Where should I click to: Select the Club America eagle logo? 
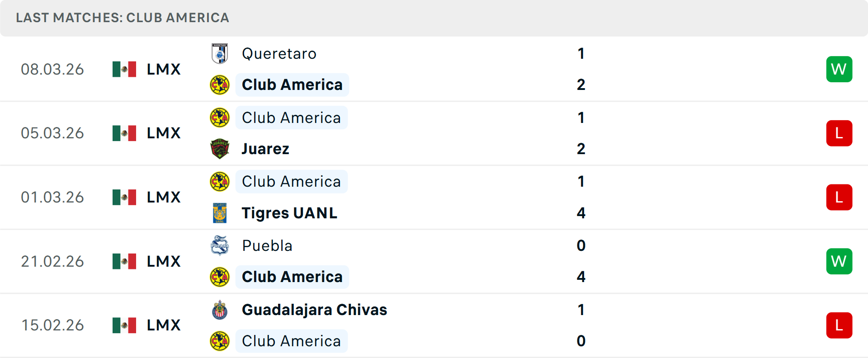pos(220,85)
